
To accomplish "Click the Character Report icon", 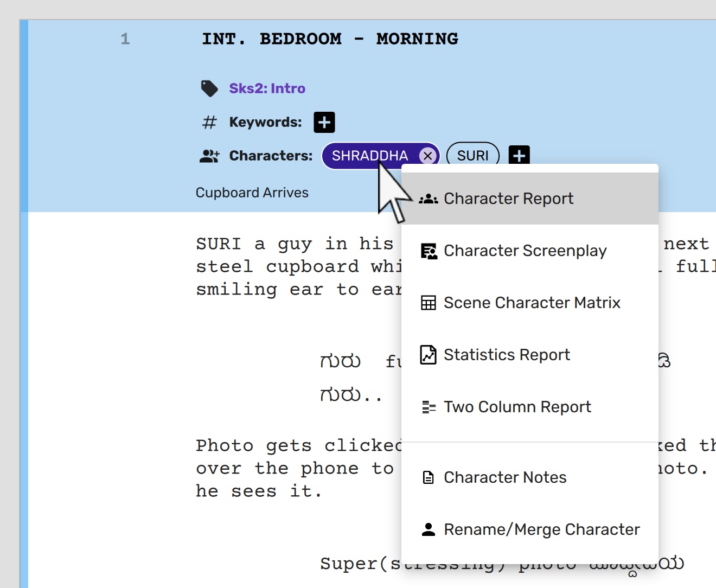I will click(429, 199).
